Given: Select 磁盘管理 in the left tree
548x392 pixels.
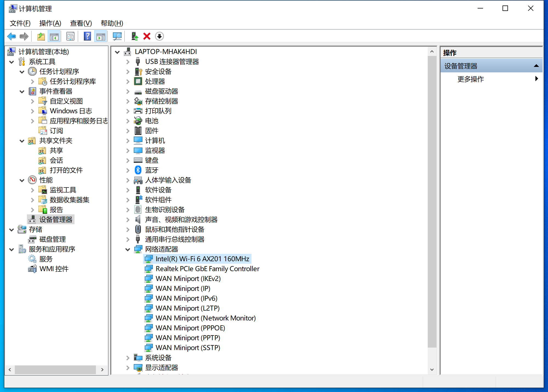Looking at the screenshot, I should click(52, 239).
